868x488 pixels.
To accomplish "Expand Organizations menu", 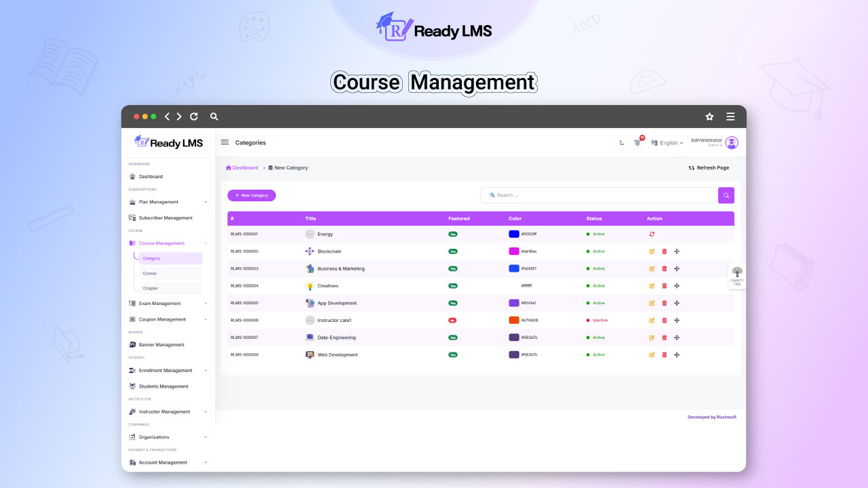I will [168, 437].
